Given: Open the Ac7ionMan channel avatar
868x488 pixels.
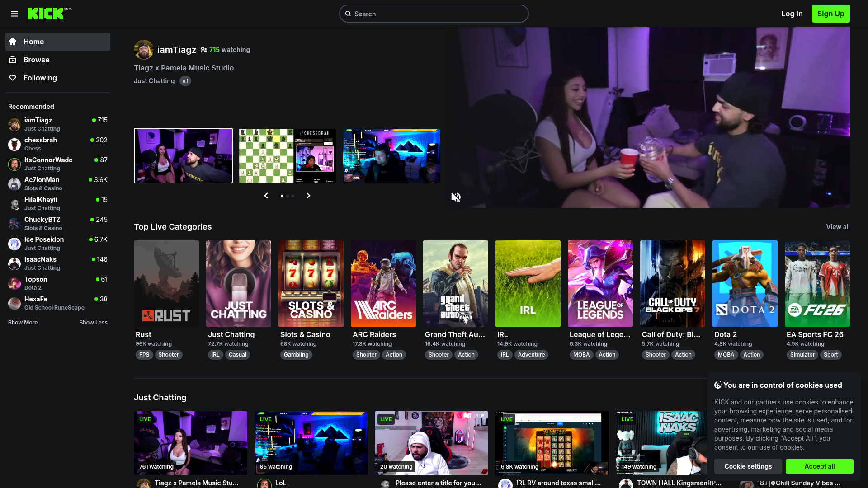Looking at the screenshot, I should [14, 184].
